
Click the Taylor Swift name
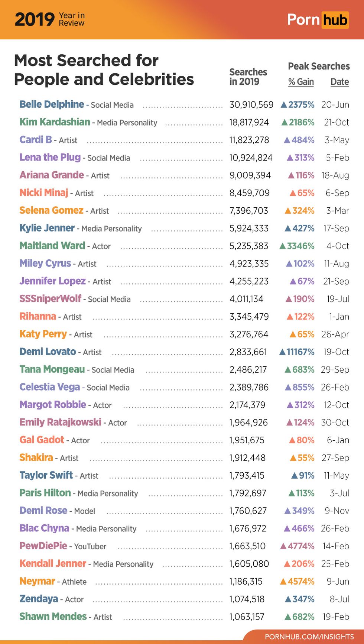pyautogui.click(x=46, y=475)
